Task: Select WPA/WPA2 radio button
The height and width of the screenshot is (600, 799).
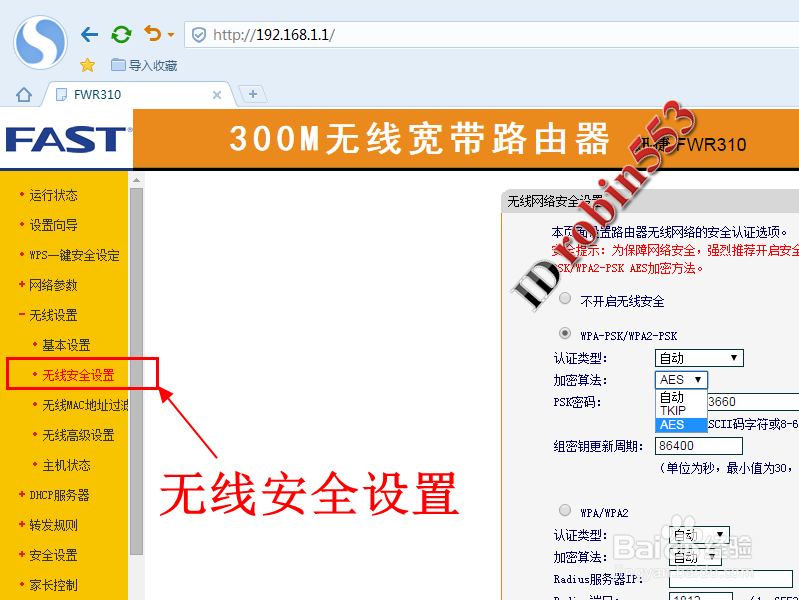Action: coord(565,510)
